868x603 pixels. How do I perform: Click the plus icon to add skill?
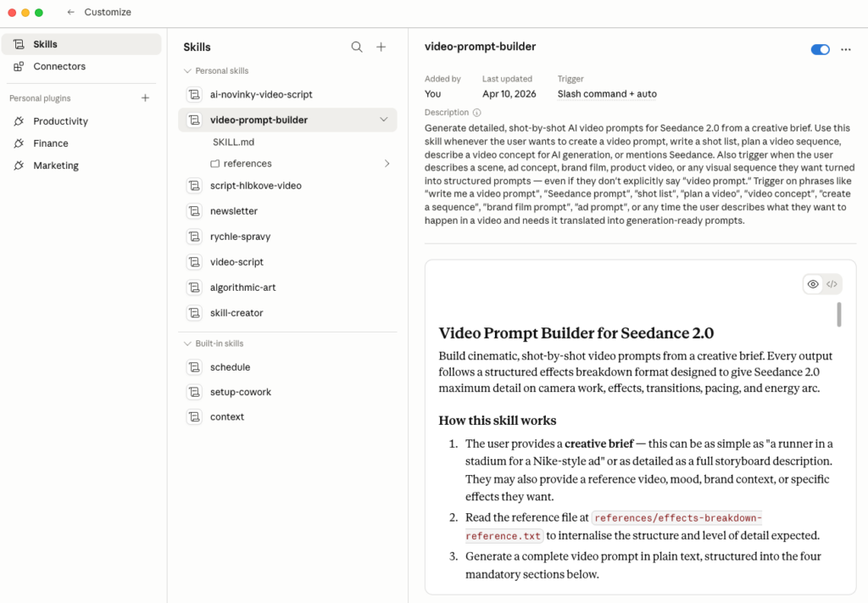381,47
